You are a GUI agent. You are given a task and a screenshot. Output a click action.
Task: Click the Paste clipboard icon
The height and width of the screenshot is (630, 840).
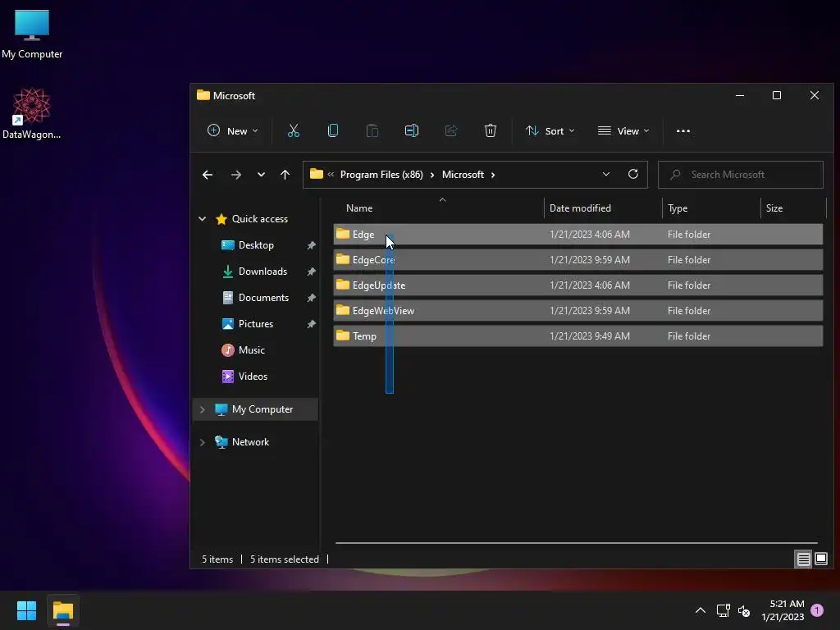click(372, 130)
